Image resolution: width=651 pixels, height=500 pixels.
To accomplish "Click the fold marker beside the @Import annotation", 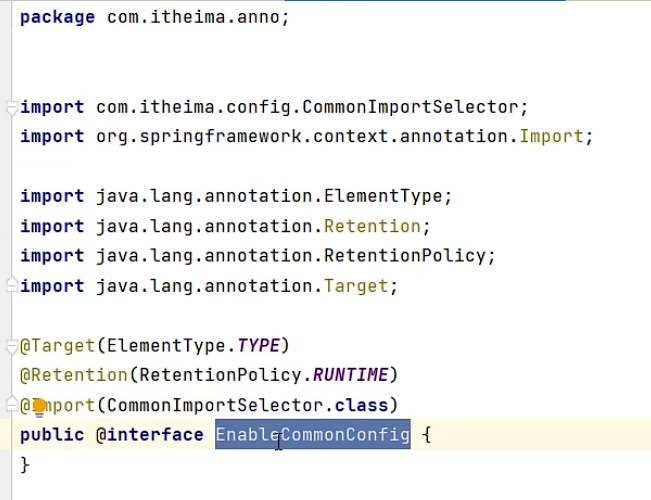I will point(12,405).
